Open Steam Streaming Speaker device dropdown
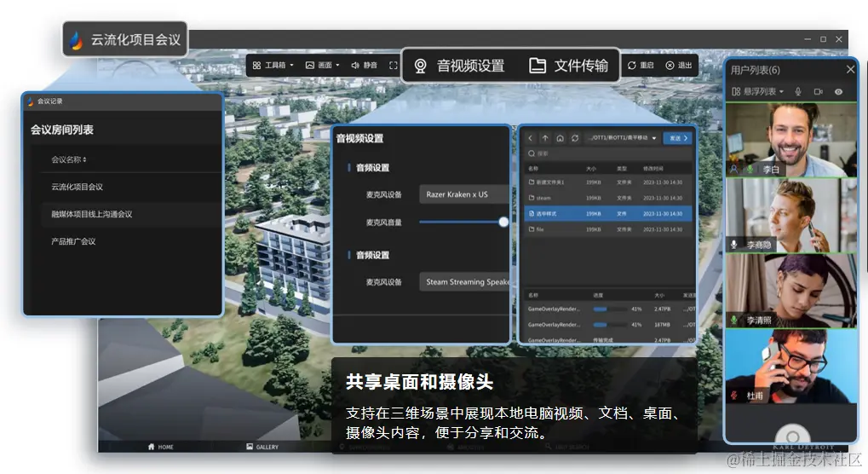Image resolution: width=868 pixels, height=474 pixels. 464,282
